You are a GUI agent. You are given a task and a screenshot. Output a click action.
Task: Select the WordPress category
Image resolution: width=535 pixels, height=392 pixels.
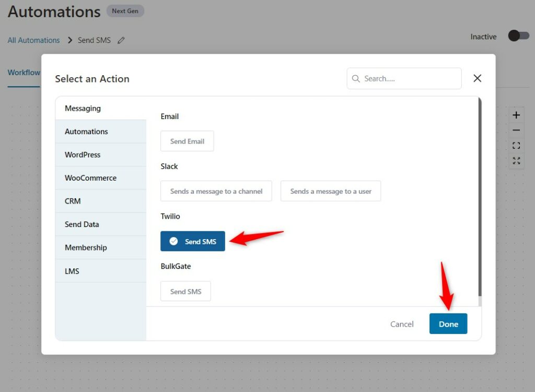(x=101, y=155)
